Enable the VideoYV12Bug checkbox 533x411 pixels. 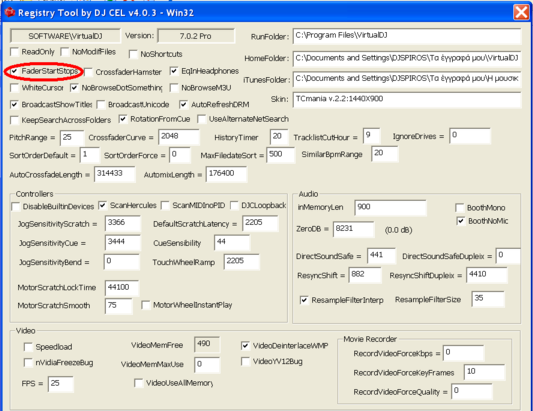click(245, 361)
